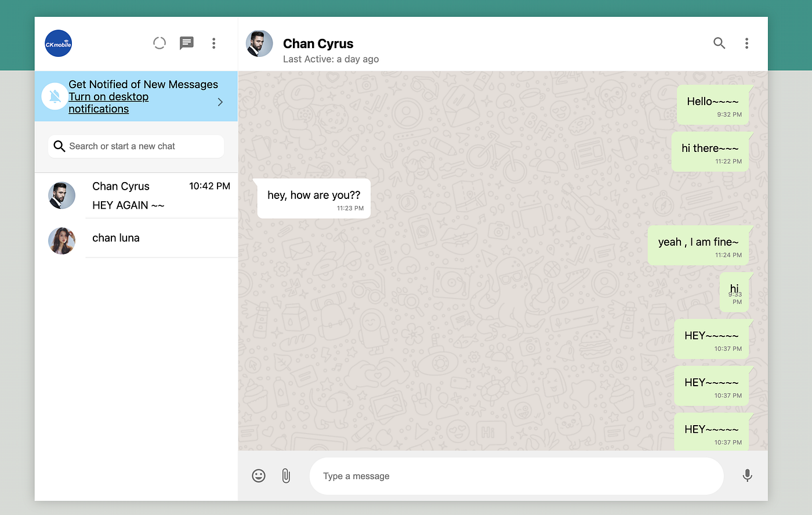Open the sidebar three-dot menu
812x515 pixels.
[x=213, y=43]
